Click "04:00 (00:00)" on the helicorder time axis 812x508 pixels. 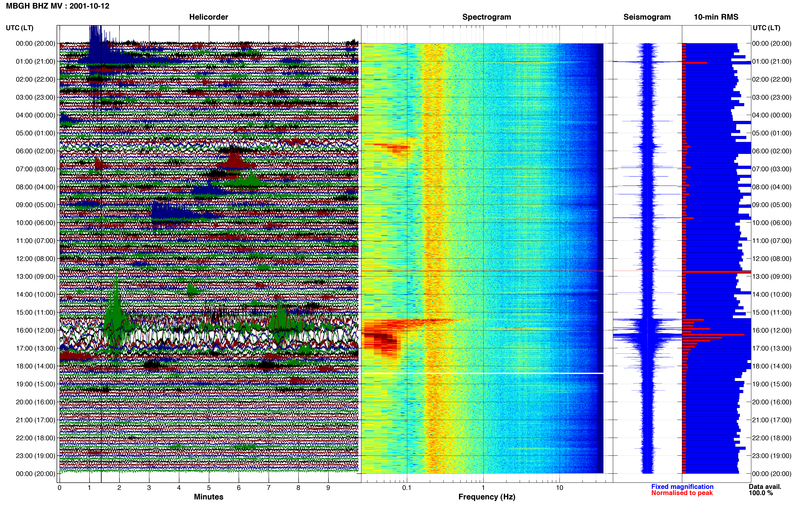(36, 115)
